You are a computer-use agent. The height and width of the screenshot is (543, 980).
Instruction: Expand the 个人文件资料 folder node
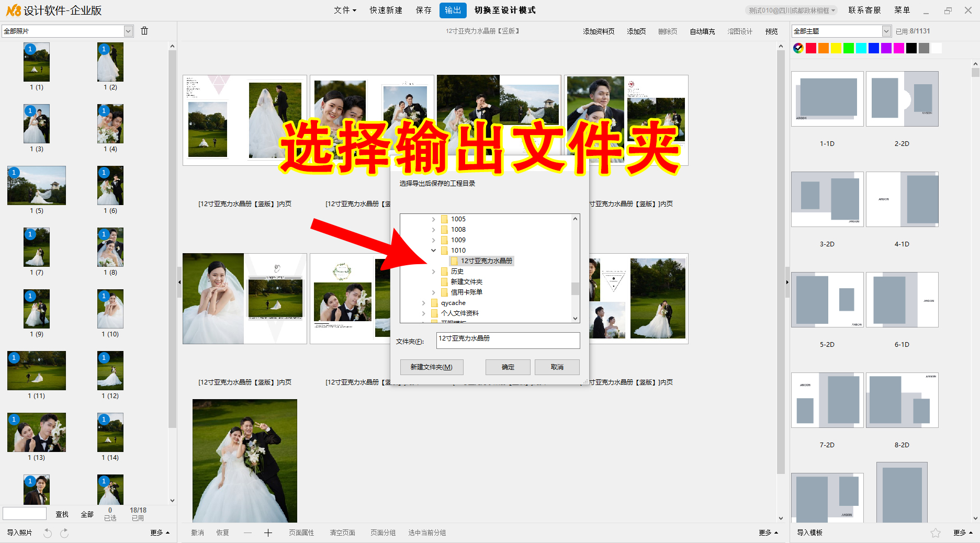coord(423,313)
